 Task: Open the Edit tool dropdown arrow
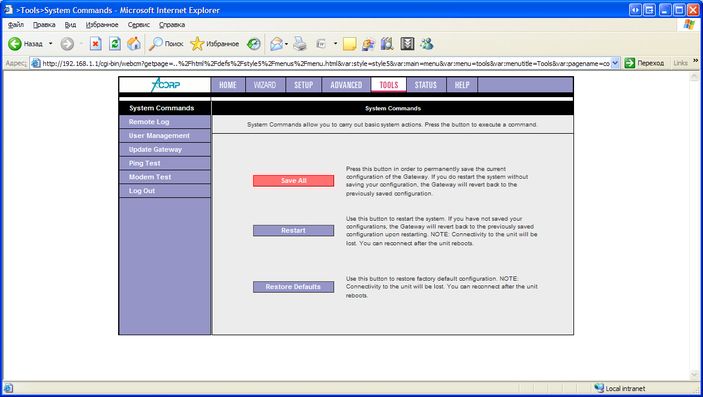(335, 44)
